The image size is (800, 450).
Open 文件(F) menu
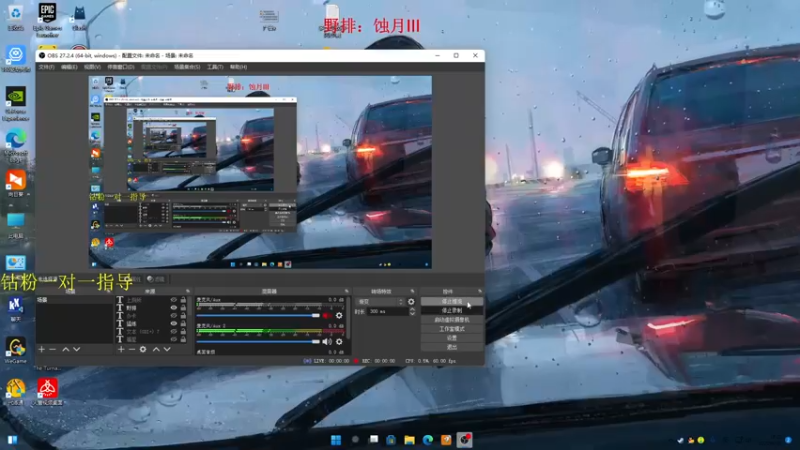[x=46, y=67]
